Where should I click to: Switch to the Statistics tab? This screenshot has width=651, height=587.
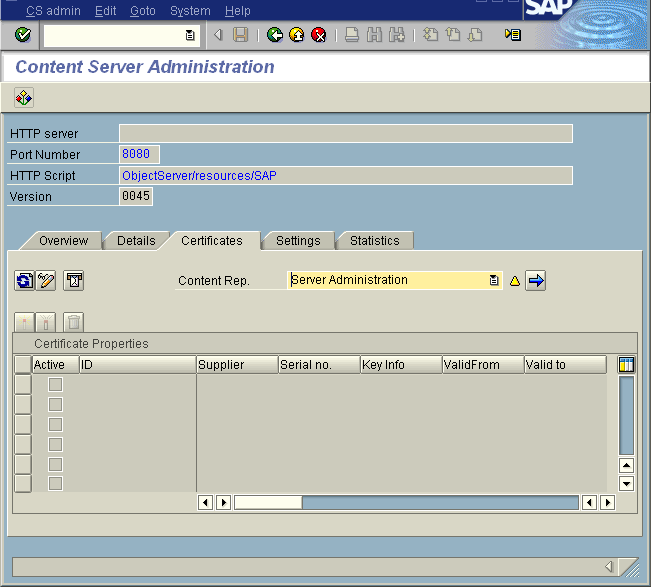coord(374,241)
